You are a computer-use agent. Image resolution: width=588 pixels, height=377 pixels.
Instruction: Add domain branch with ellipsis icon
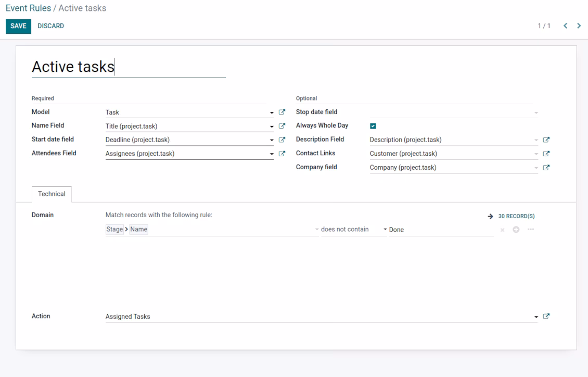(531, 229)
